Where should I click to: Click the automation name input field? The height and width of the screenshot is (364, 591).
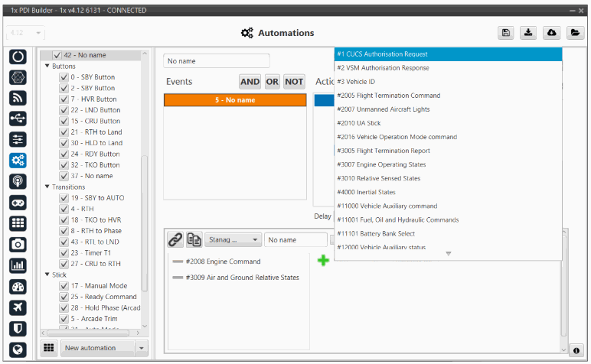point(217,60)
